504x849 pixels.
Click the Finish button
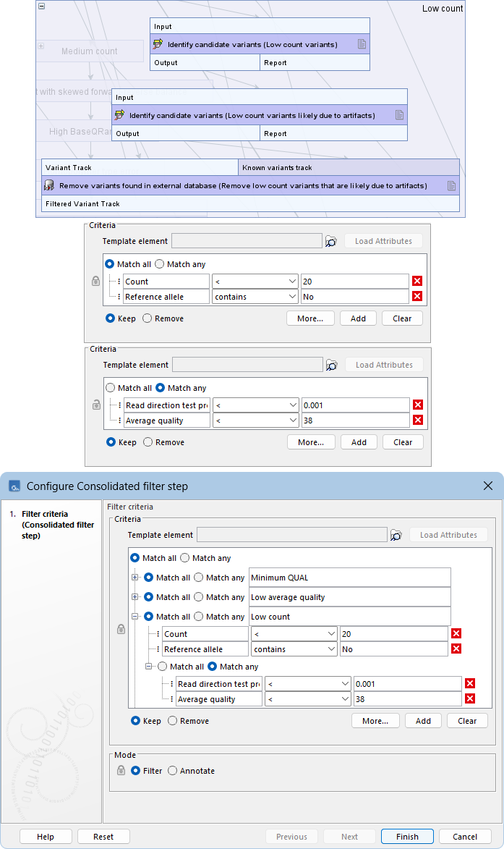tap(407, 837)
